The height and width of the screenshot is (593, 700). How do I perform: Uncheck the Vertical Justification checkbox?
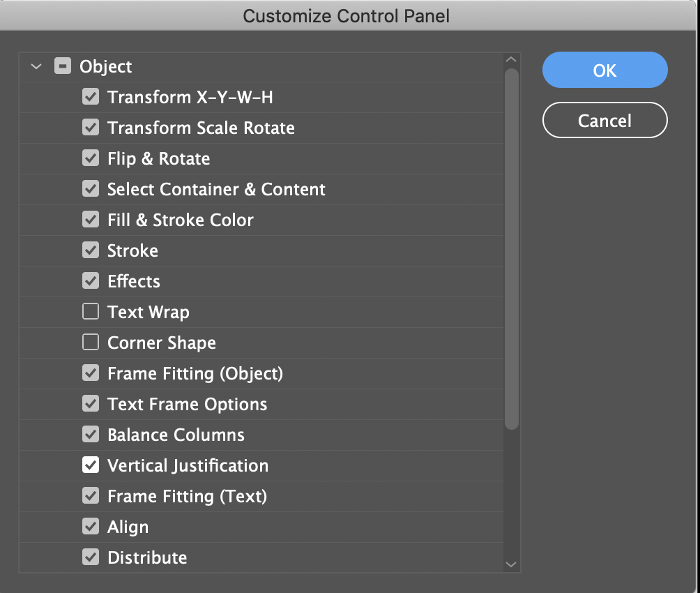(x=91, y=465)
